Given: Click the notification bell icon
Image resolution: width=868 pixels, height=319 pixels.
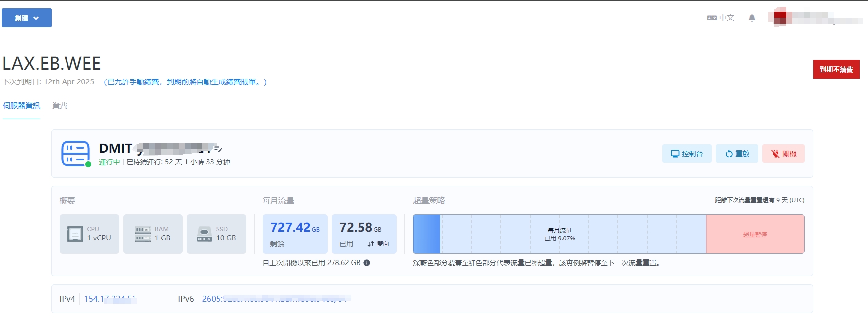Looking at the screenshot, I should [x=752, y=18].
